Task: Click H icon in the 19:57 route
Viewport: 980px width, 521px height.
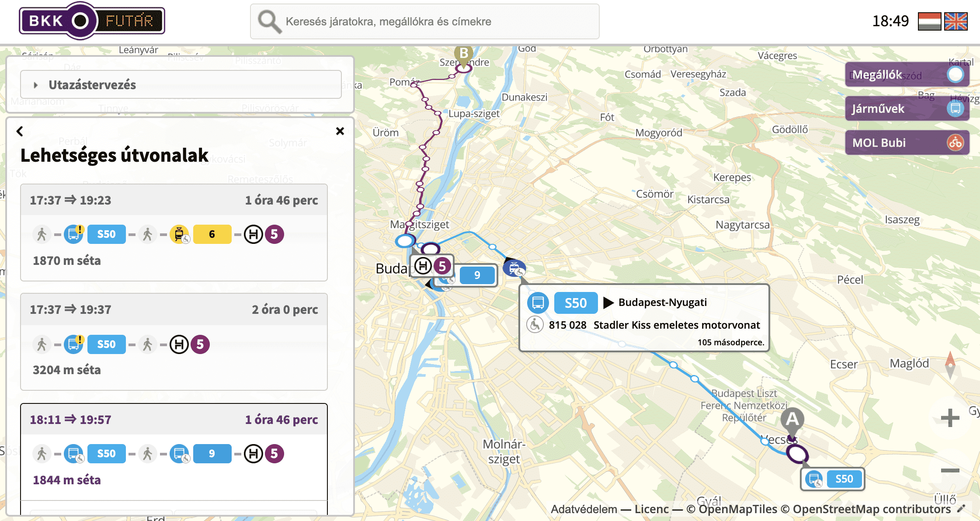Action: [253, 454]
